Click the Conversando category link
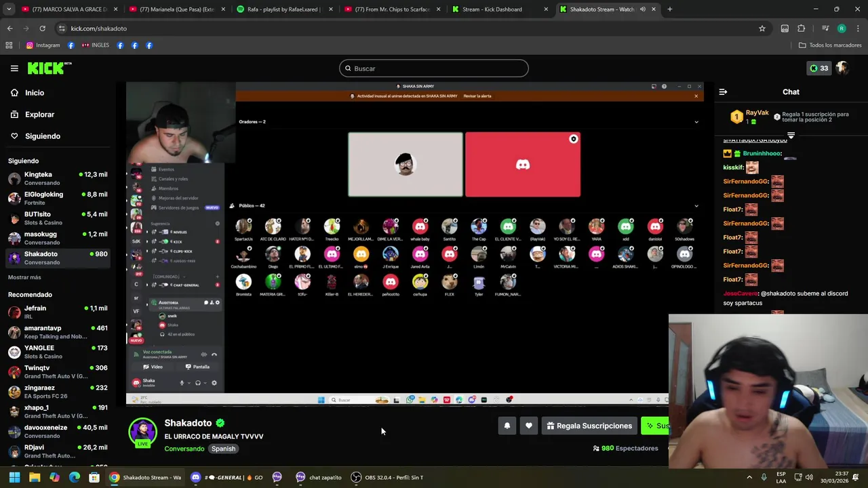 click(184, 449)
